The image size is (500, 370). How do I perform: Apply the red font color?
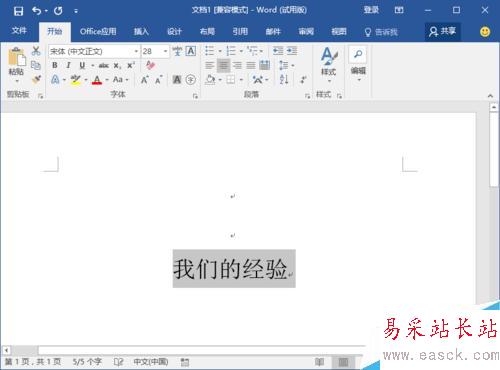pos(97,80)
